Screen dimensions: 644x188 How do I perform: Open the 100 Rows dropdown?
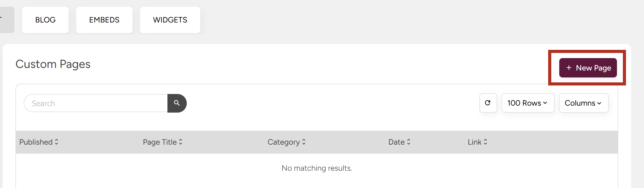tap(528, 103)
